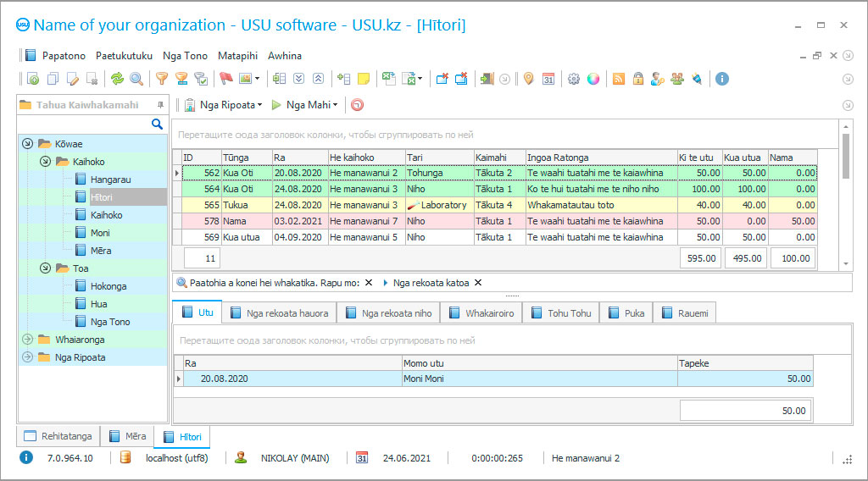Remove the 'Nga rekoata katoa' filter

coord(478,283)
